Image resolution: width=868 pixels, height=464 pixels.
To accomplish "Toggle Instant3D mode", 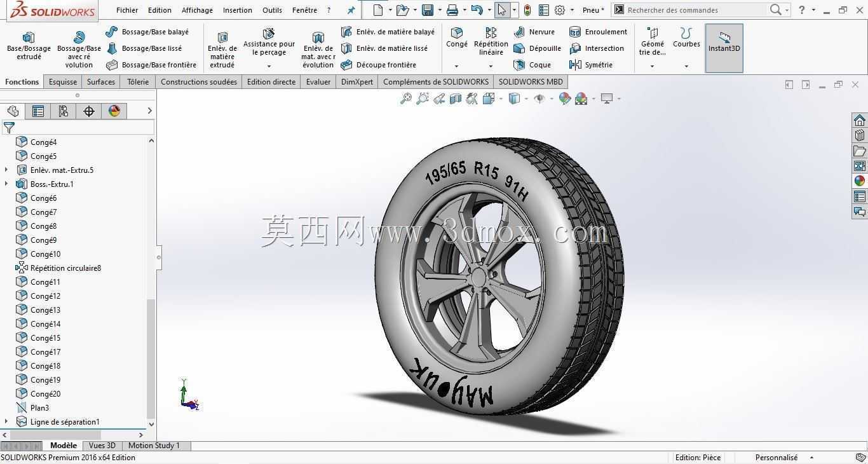I will pos(724,48).
